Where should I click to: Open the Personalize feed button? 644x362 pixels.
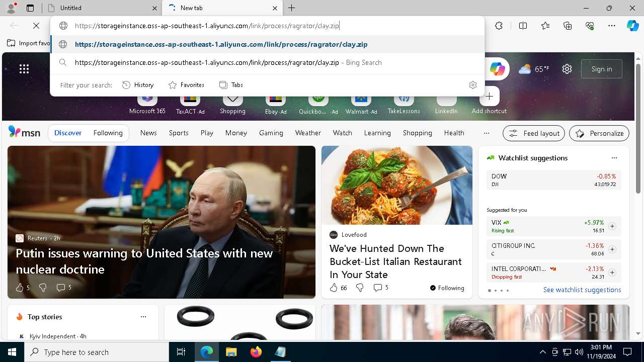pyautogui.click(x=599, y=133)
